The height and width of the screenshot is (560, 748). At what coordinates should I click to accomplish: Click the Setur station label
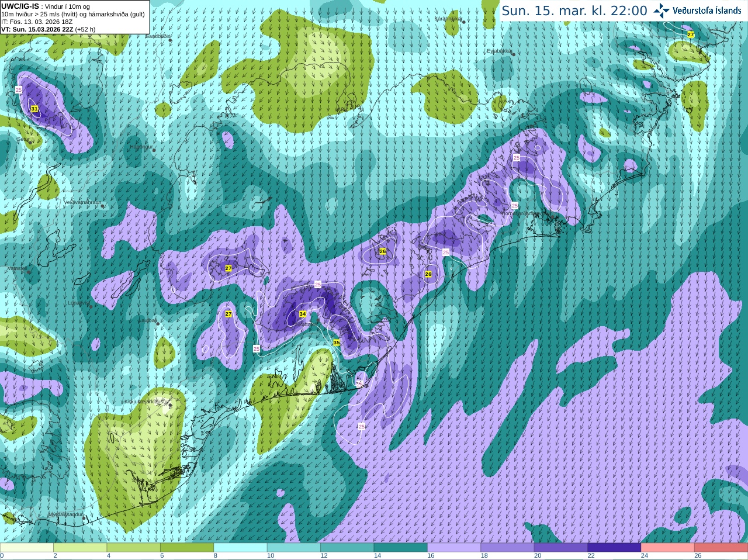click(25, 140)
